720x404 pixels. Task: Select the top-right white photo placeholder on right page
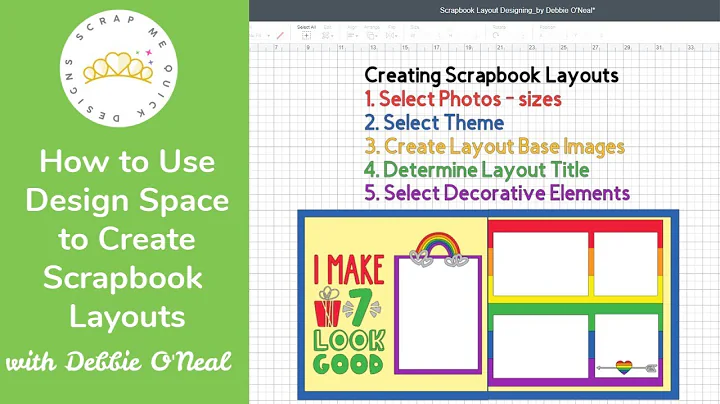point(626,264)
